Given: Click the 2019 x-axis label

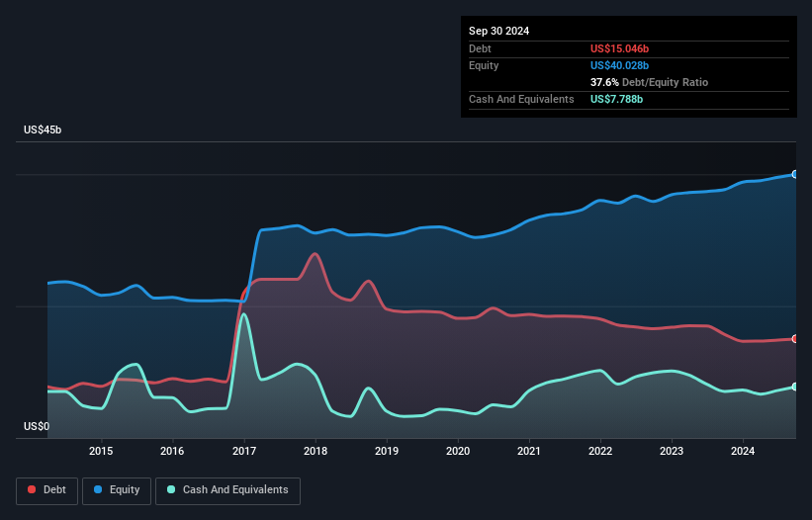Looking at the screenshot, I should tap(387, 451).
